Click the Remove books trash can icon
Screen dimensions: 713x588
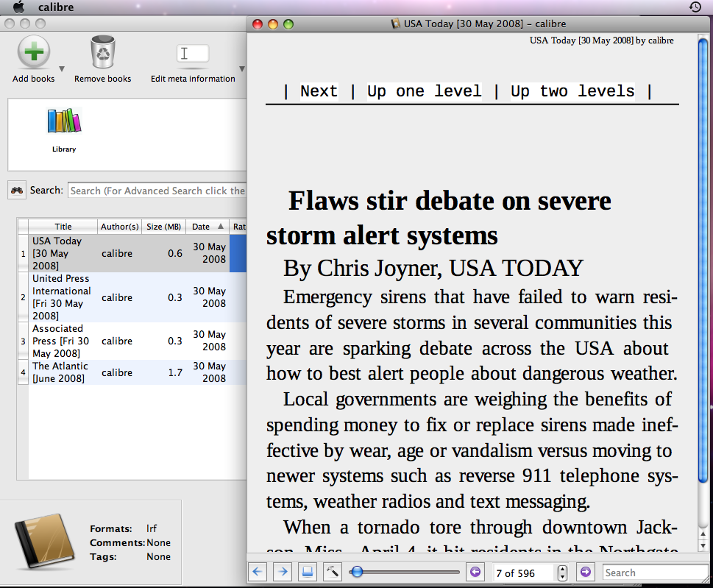[x=103, y=52]
